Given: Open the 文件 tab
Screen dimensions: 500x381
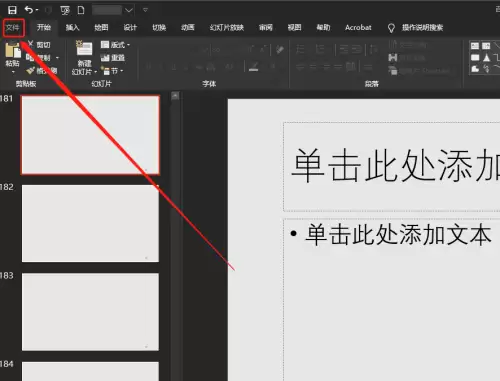Looking at the screenshot, I should (x=13, y=28).
